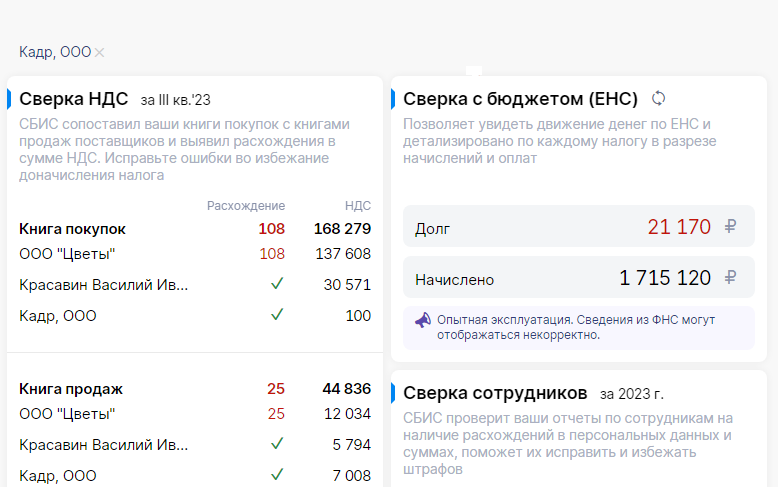Click green checkmark for Красавин in Книга покупок
The image size is (778, 487).
tap(277, 284)
